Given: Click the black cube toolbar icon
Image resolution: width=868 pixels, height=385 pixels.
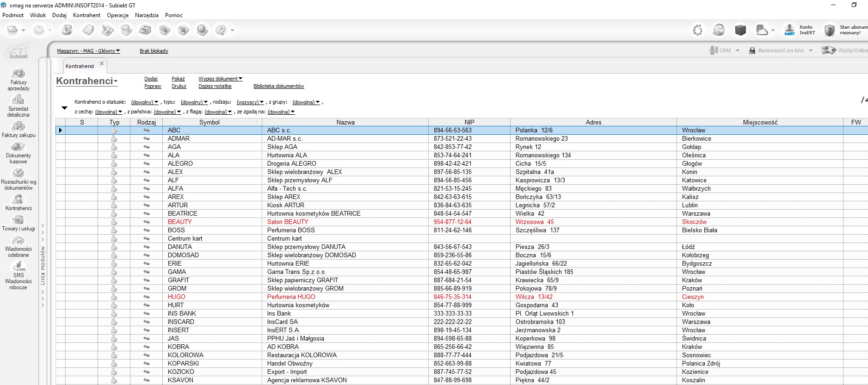Looking at the screenshot, I should pos(740,30).
